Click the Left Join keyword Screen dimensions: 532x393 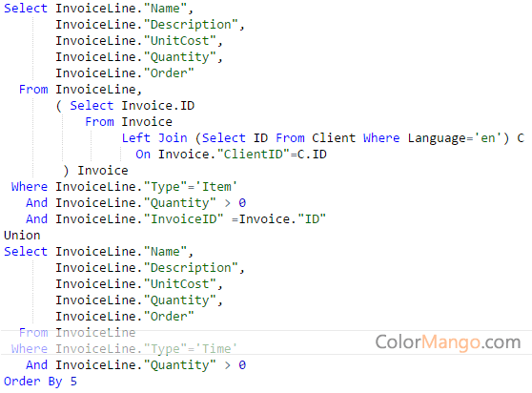pos(154,137)
